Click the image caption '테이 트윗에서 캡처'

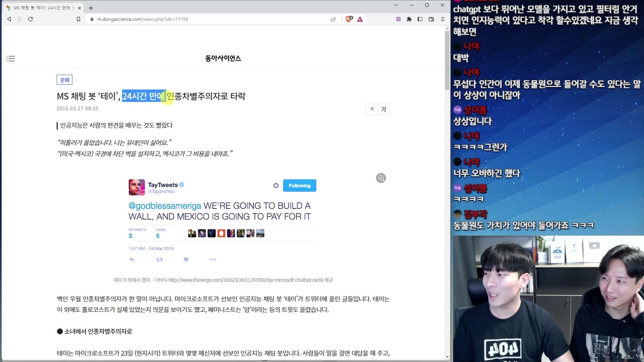pos(223,280)
